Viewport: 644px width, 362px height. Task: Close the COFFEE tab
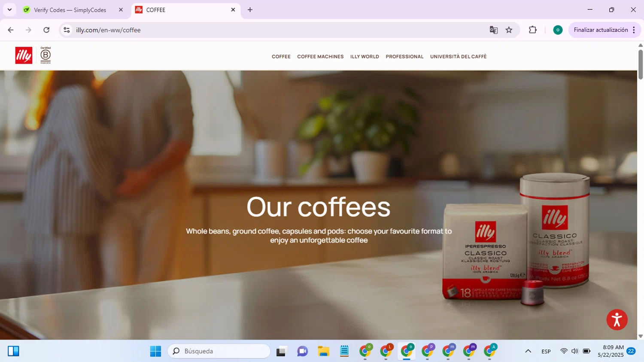tap(233, 10)
